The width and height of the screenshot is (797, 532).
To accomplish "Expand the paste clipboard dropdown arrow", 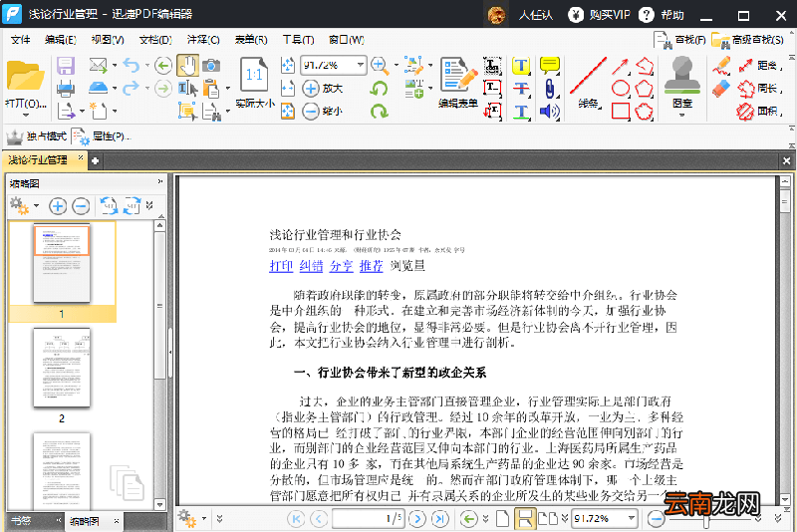I will [x=228, y=89].
